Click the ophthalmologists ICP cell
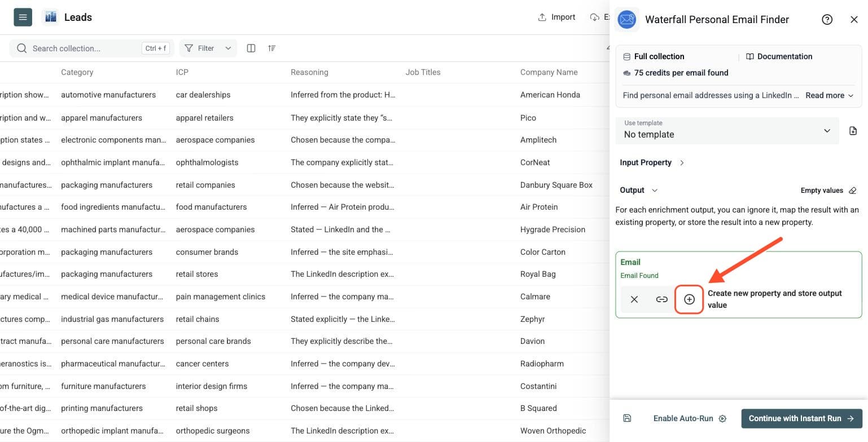The image size is (868, 442). [x=207, y=162]
